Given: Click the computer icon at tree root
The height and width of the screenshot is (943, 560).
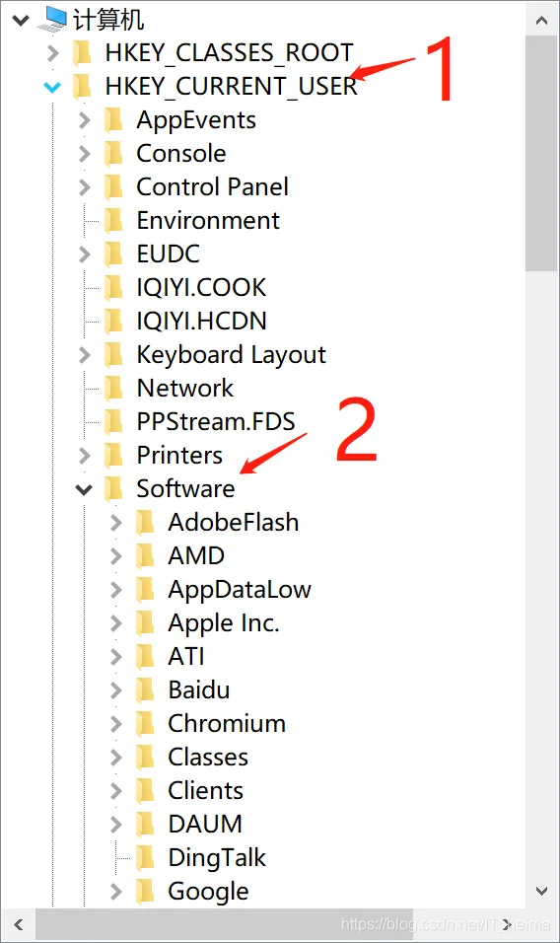Looking at the screenshot, I should [51, 20].
